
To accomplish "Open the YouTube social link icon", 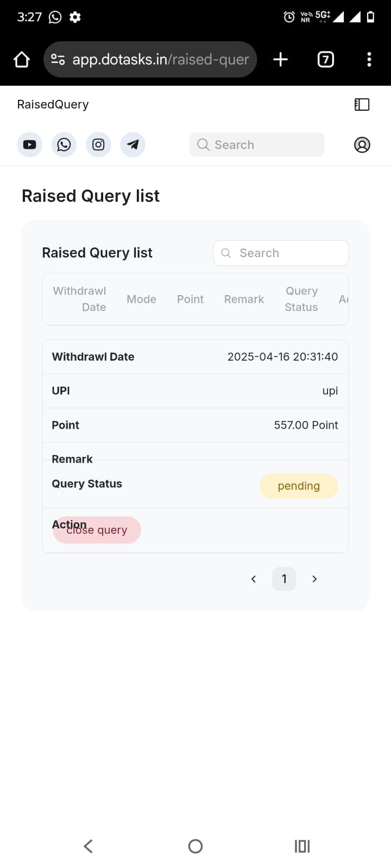I will point(30,145).
